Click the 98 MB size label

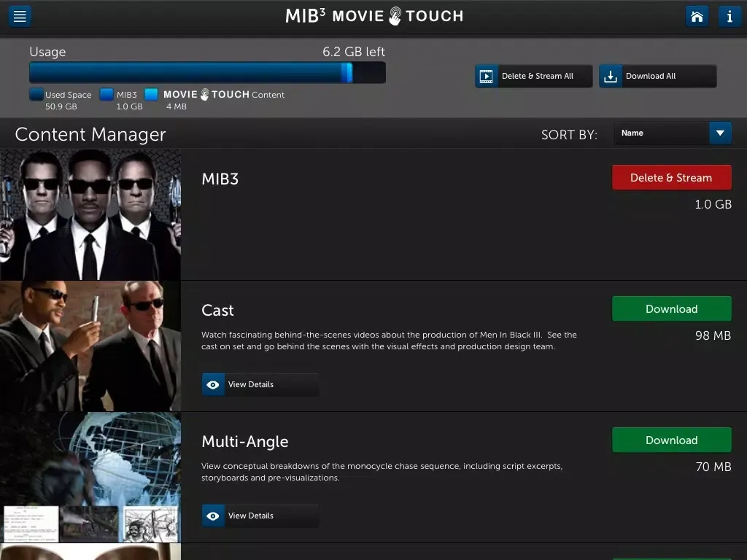tap(713, 335)
